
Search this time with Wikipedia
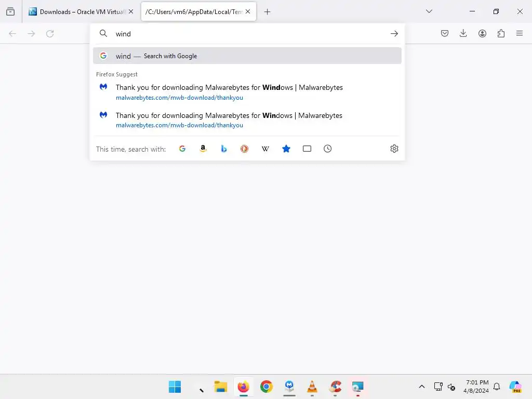click(265, 149)
